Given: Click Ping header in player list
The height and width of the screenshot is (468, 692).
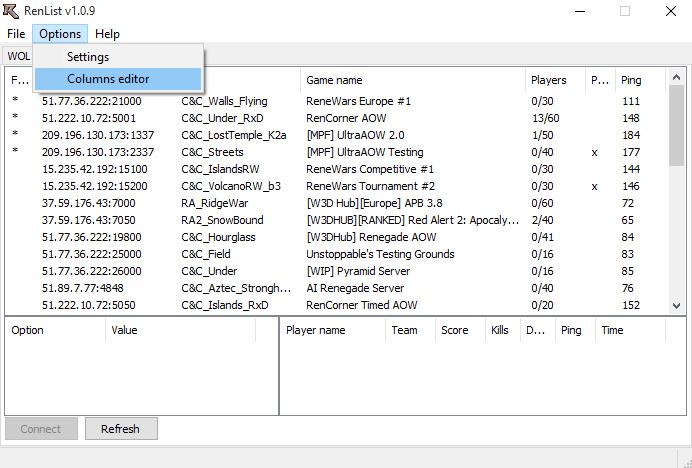Looking at the screenshot, I should 575,330.
